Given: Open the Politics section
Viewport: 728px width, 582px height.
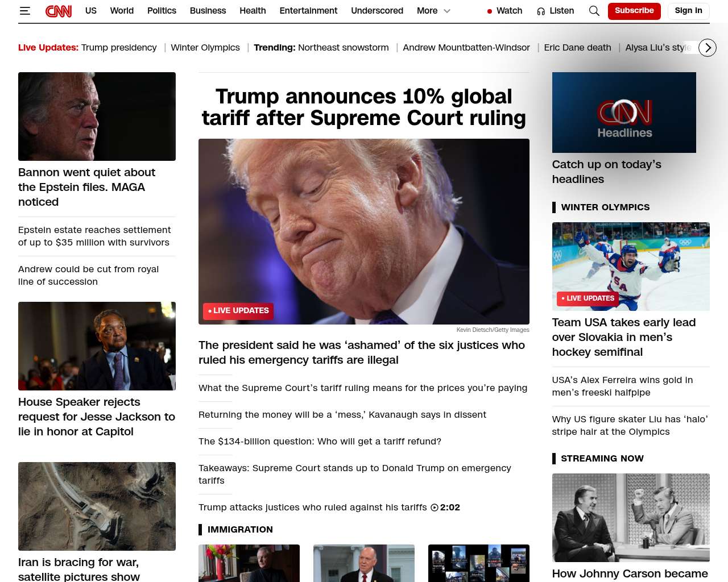Looking at the screenshot, I should pos(162,11).
